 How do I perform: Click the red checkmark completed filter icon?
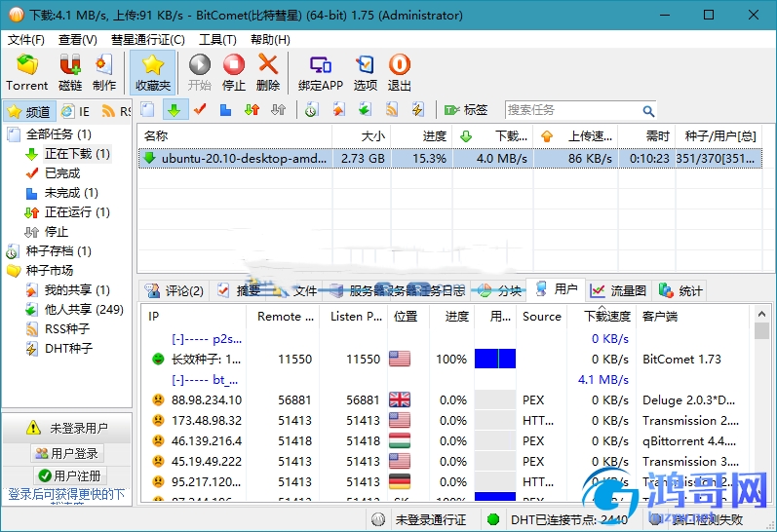pyautogui.click(x=200, y=109)
